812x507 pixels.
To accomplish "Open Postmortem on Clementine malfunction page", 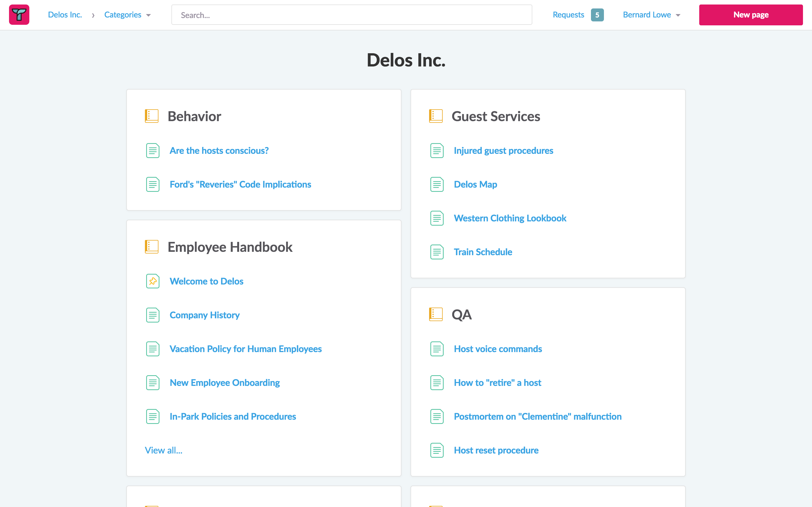I will pos(537,416).
